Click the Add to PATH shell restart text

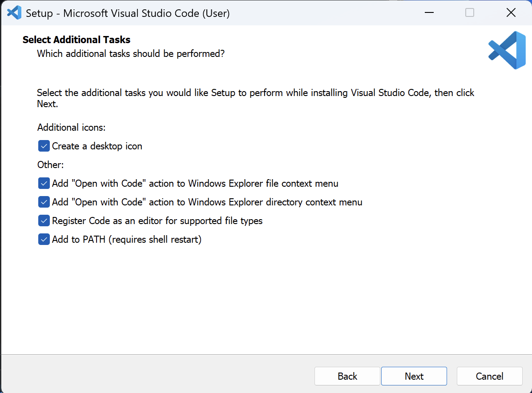[126, 239]
